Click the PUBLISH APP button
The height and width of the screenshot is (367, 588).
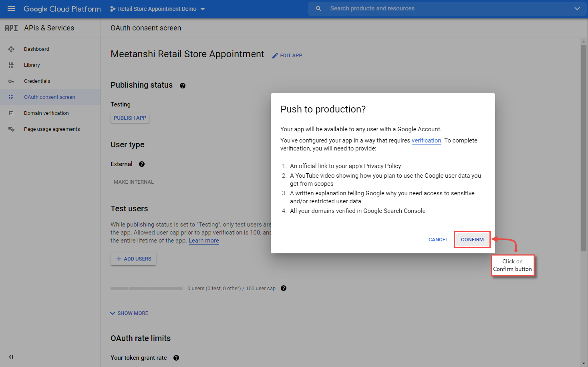130,118
